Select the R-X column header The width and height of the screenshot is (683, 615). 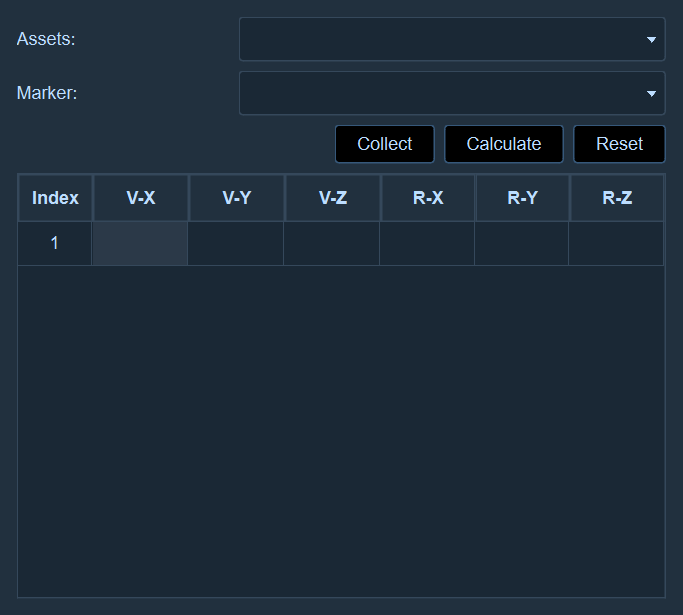(428, 198)
